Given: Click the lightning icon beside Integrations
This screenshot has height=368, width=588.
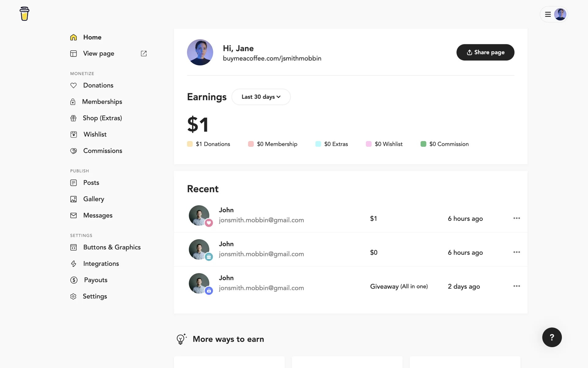Looking at the screenshot, I should [73, 264].
